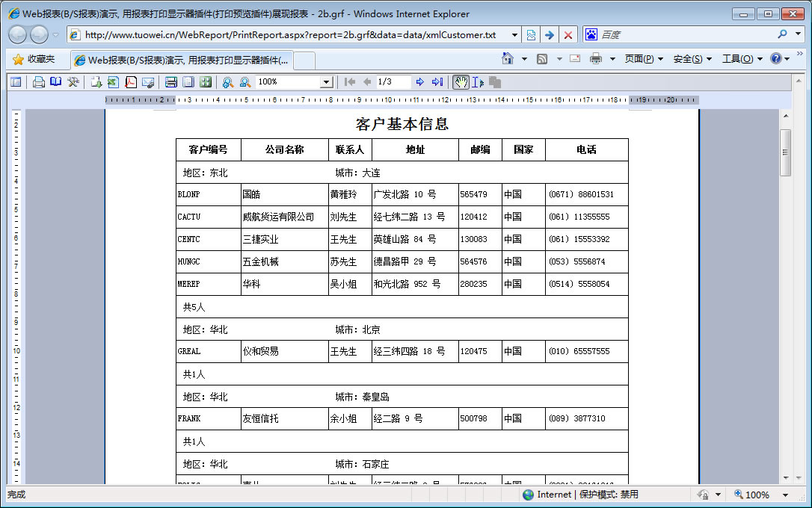Click the 收藏夹 favorites button

point(34,59)
